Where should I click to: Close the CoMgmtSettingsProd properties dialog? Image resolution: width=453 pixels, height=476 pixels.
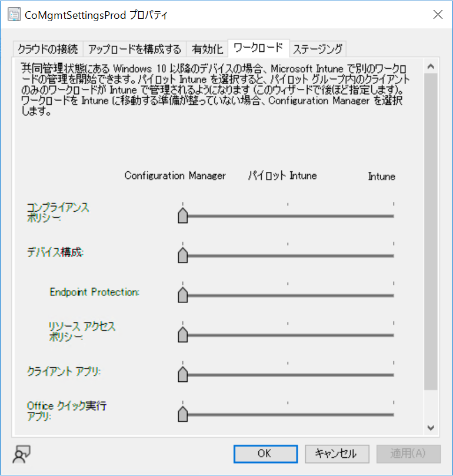click(437, 15)
